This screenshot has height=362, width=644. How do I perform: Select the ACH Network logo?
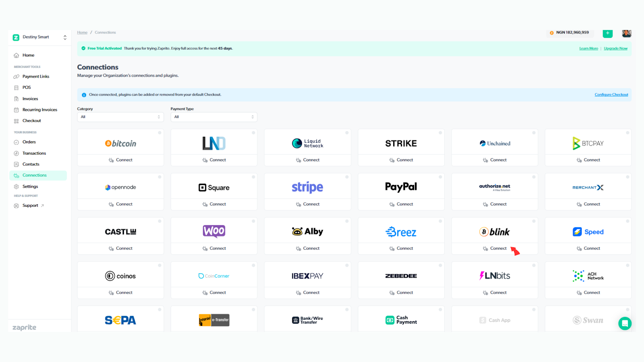588,276
